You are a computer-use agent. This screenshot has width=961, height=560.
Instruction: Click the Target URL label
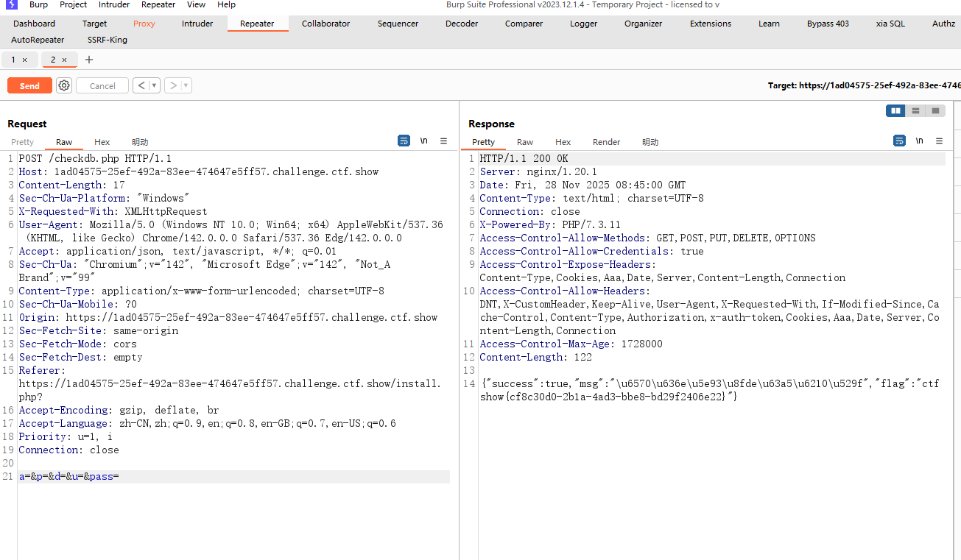coord(864,85)
